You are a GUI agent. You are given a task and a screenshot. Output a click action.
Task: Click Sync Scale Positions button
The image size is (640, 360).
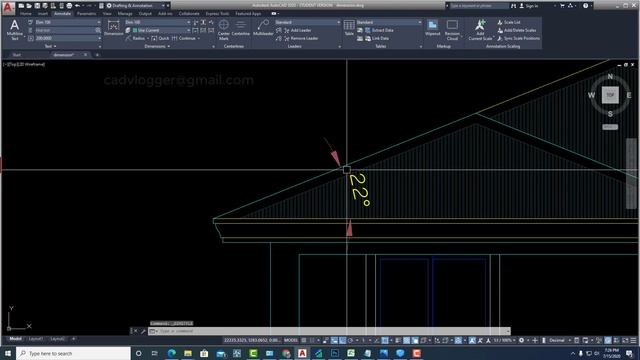tap(518, 38)
